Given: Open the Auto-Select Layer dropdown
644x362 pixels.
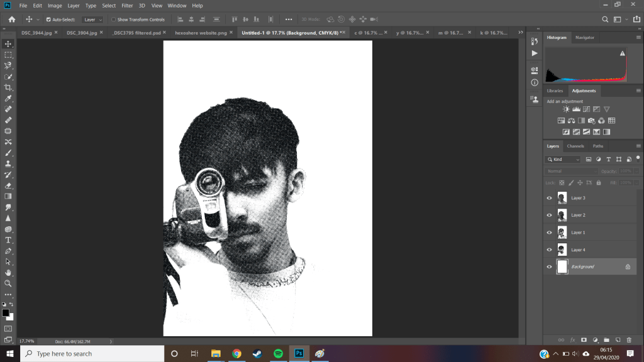Looking at the screenshot, I should coord(92,19).
